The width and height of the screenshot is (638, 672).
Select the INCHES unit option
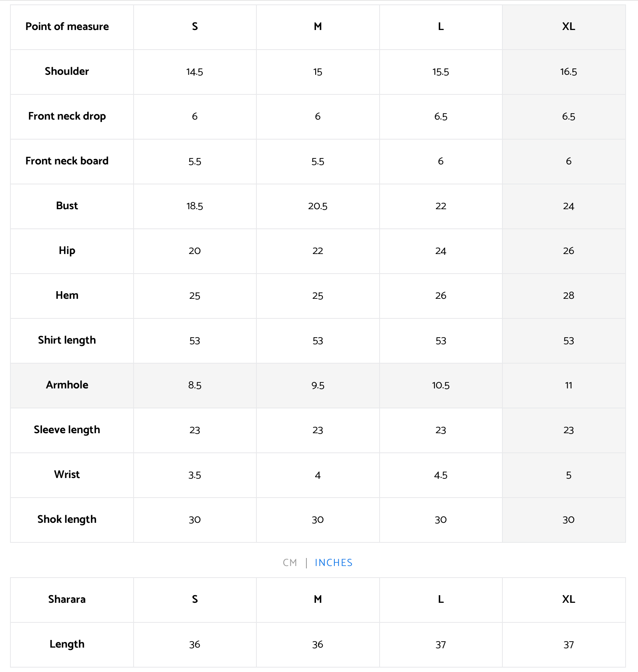[333, 563]
